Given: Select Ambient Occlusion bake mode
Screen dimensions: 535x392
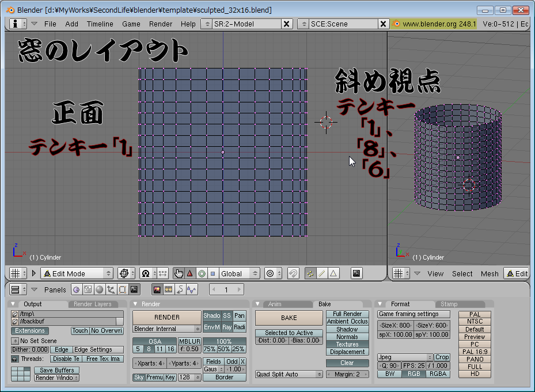Looking at the screenshot, I should click(347, 321).
